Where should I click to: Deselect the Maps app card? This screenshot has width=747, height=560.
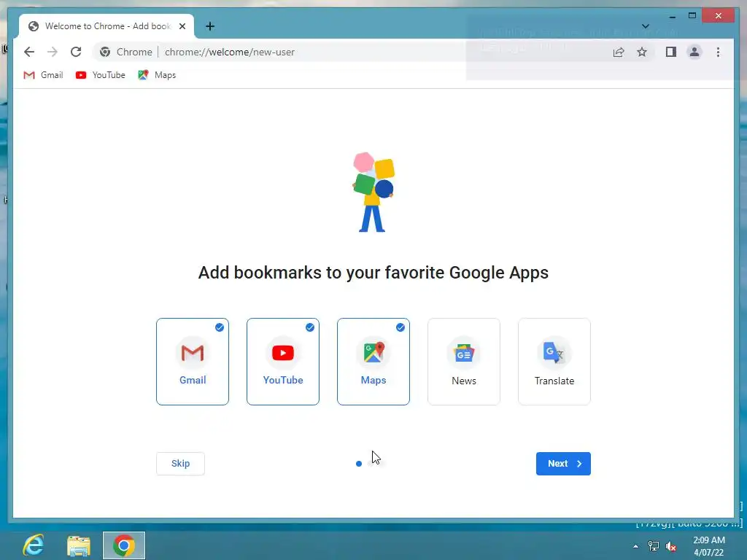point(373,362)
